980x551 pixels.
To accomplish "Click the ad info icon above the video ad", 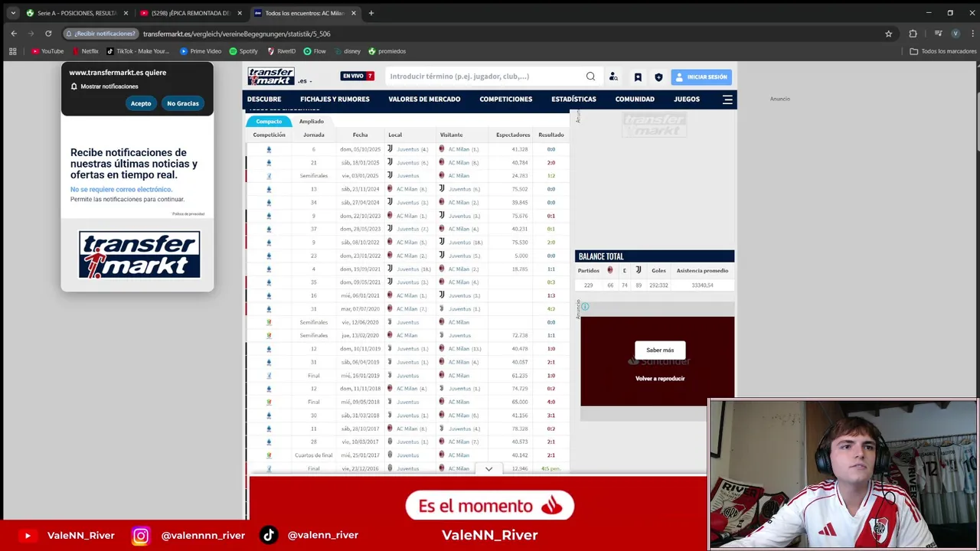I will (x=585, y=307).
